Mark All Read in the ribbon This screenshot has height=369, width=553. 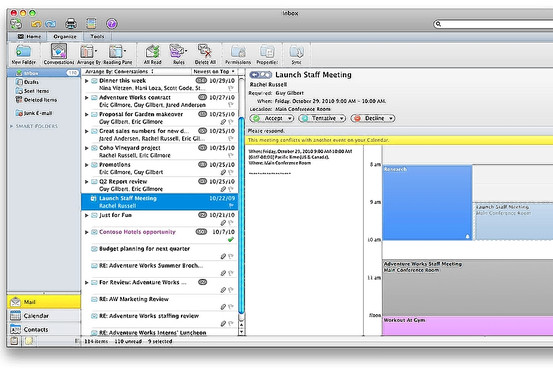tap(153, 54)
